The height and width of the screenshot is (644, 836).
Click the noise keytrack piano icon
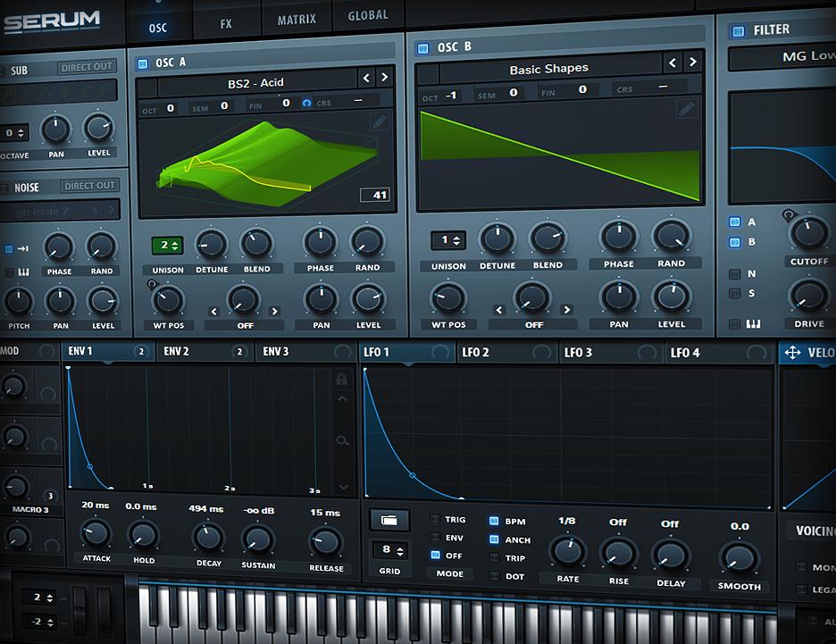pos(23,272)
